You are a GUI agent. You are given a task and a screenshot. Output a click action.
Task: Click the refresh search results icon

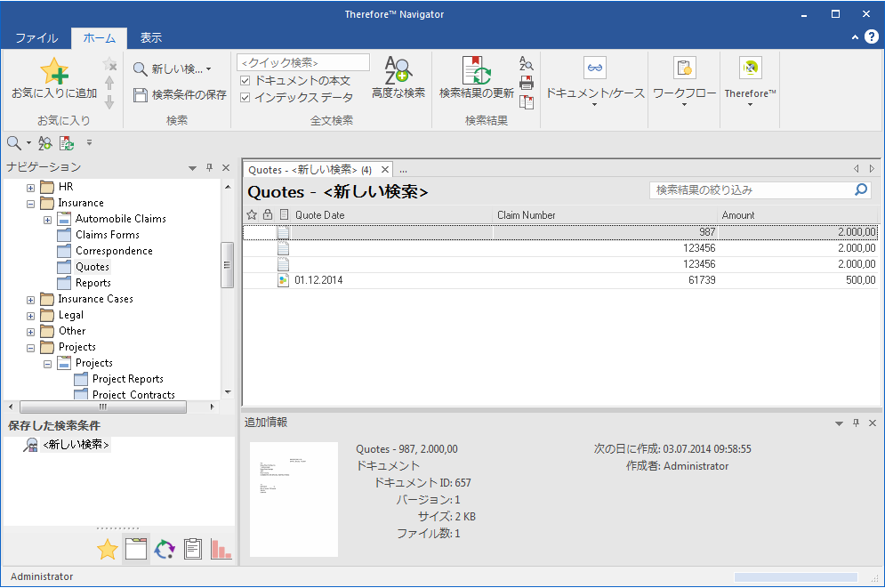tap(477, 70)
